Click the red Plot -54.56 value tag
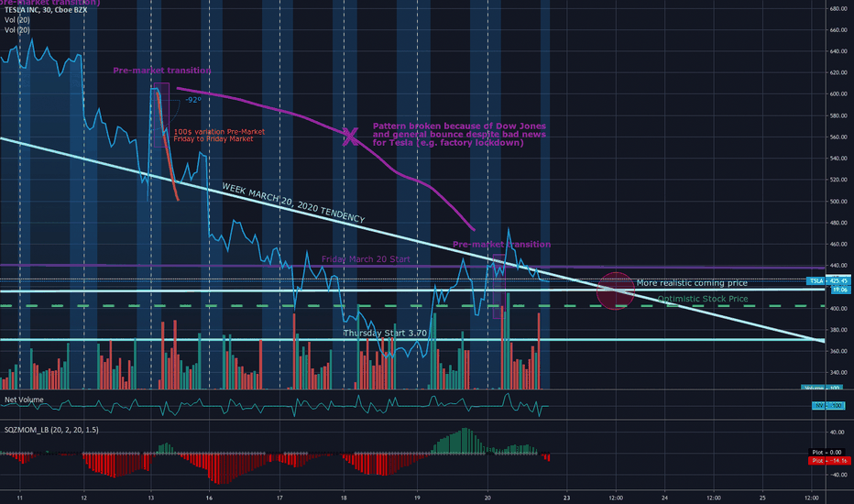Screen dimensions: 854x504 (x=828, y=460)
